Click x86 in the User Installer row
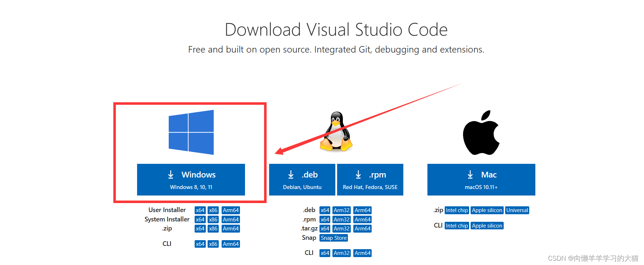This screenshot has height=265, width=644. tap(213, 210)
